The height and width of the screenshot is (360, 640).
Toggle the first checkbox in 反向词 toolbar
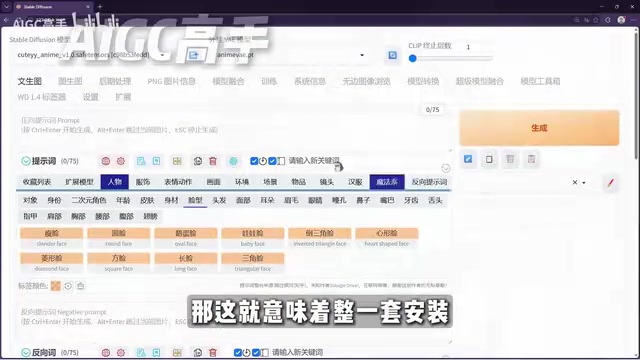tap(238, 353)
